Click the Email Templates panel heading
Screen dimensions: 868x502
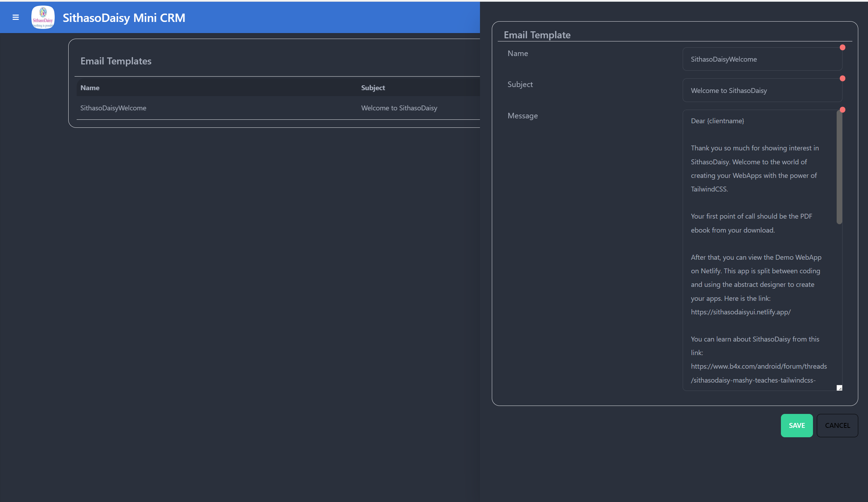click(x=116, y=61)
